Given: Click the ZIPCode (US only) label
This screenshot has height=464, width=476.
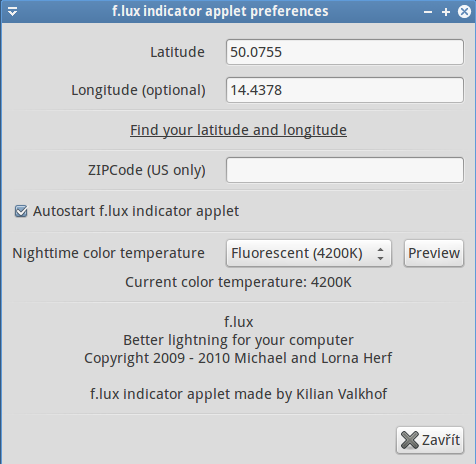Looking at the screenshot, I should coord(147,170).
